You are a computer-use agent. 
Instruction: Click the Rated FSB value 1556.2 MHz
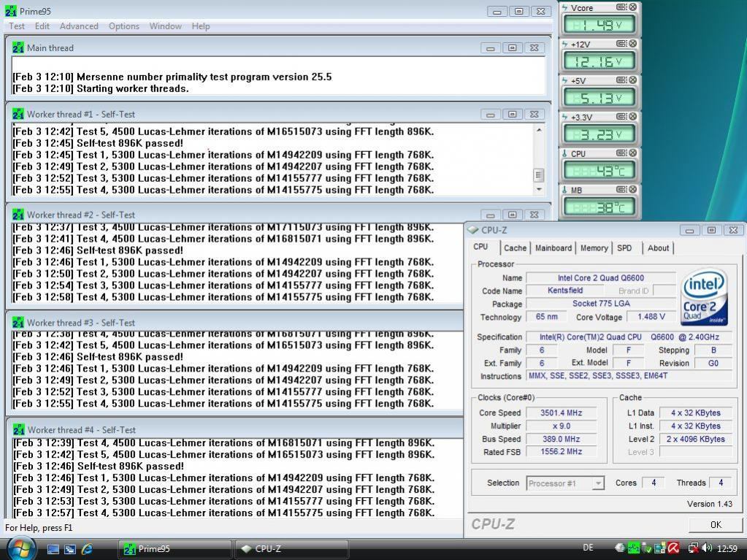562,451
